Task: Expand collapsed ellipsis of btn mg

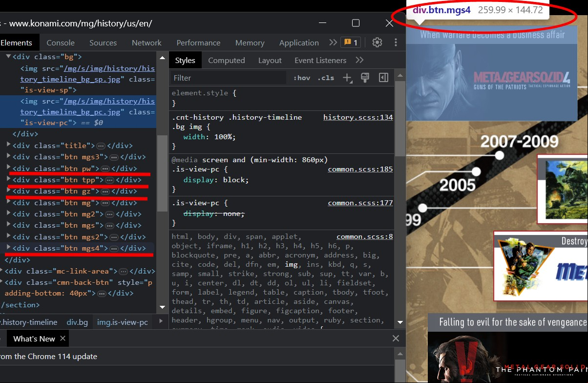Action: click(x=105, y=203)
